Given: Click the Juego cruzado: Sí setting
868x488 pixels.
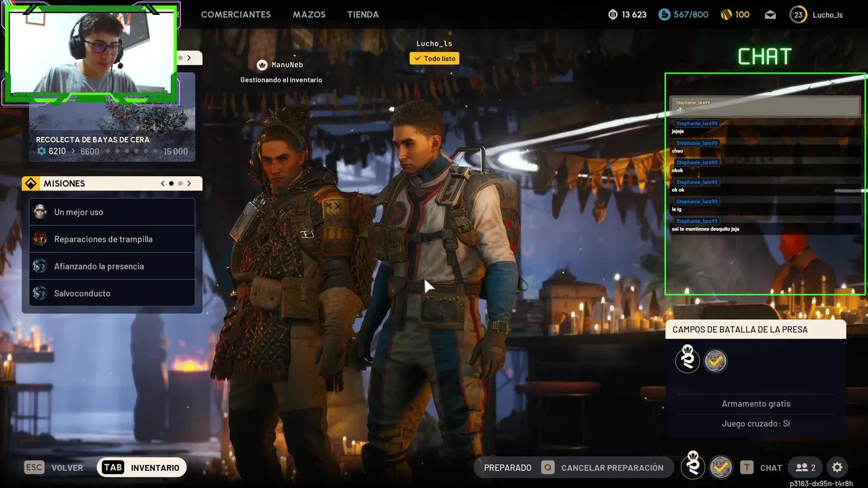Looking at the screenshot, I should point(756,424).
